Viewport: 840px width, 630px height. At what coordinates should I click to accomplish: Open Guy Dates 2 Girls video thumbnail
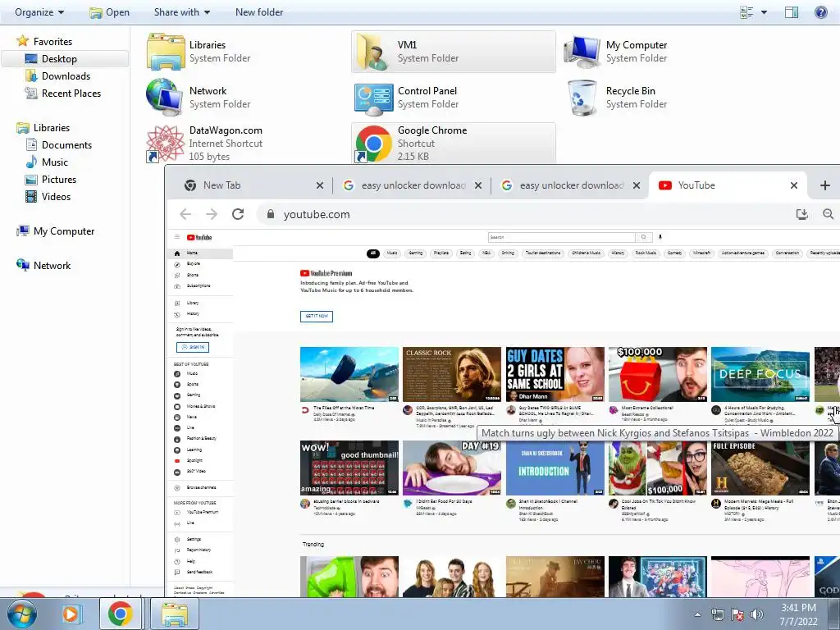pyautogui.click(x=555, y=374)
